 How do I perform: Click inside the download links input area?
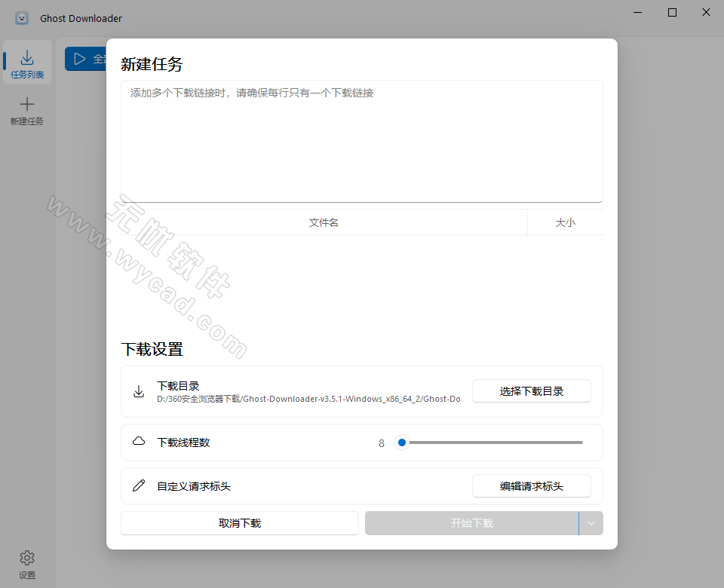[362, 139]
